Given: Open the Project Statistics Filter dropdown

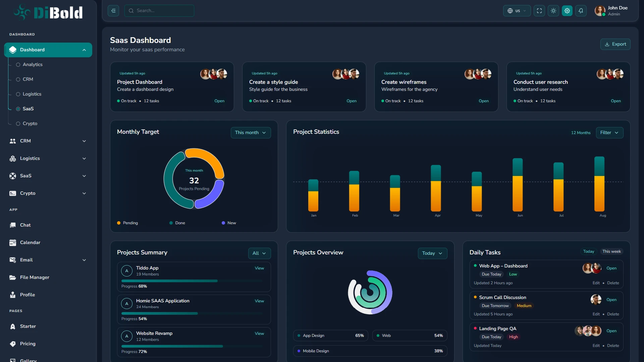Looking at the screenshot, I should tap(609, 133).
